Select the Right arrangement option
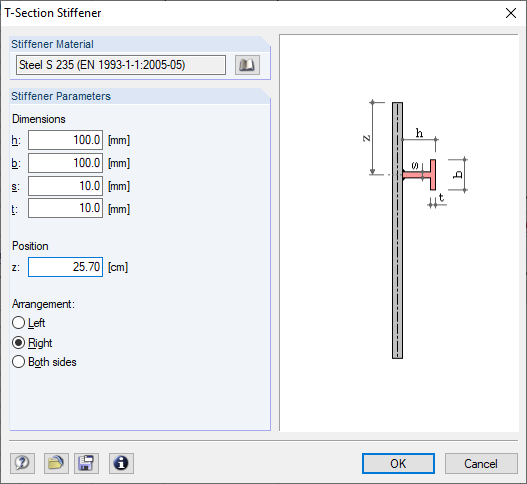 [x=32, y=343]
